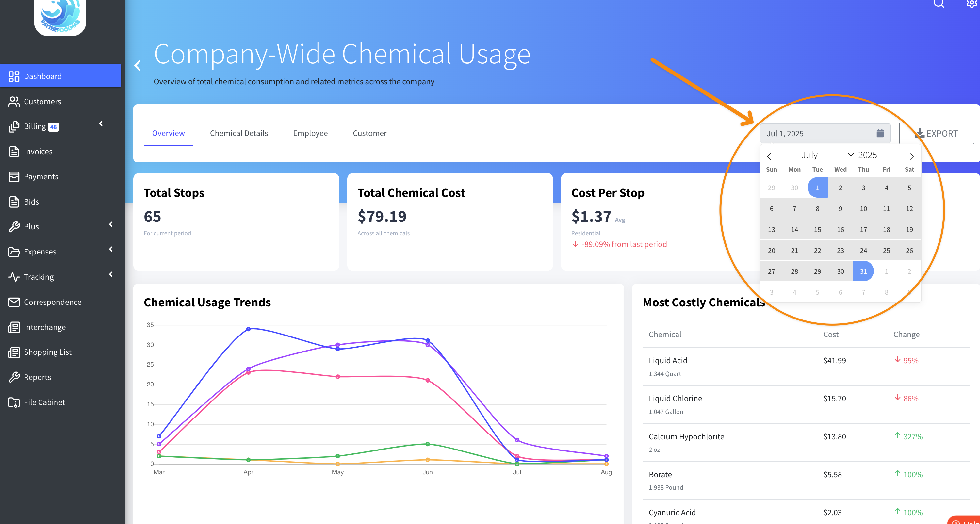This screenshot has width=980, height=524.
Task: Go to Invoices in sidebar
Action: click(38, 152)
